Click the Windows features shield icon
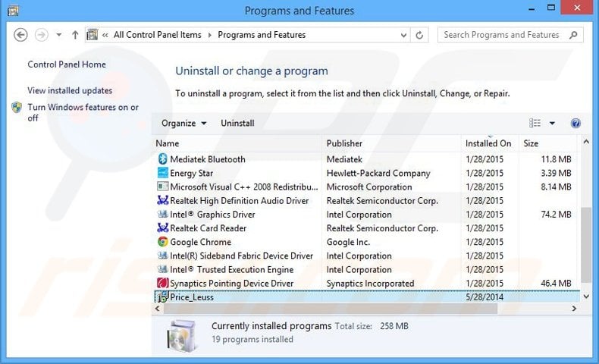The height and width of the screenshot is (364, 599). pos(17,108)
